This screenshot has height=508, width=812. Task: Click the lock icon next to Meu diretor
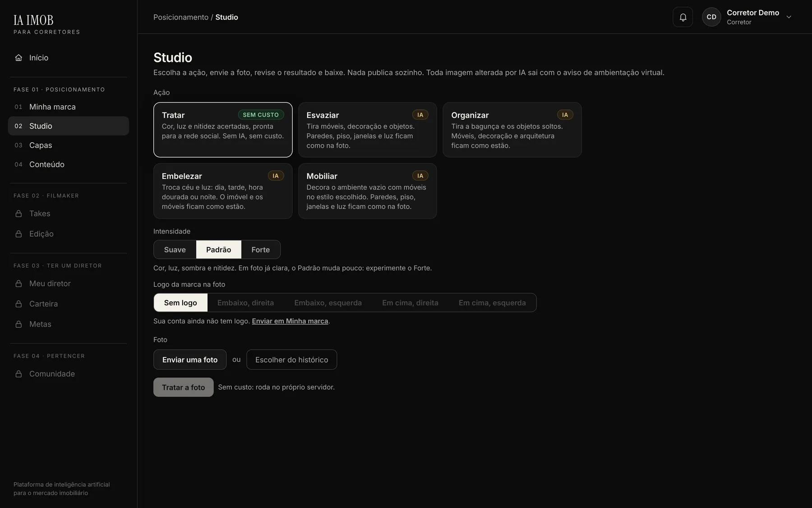18,284
